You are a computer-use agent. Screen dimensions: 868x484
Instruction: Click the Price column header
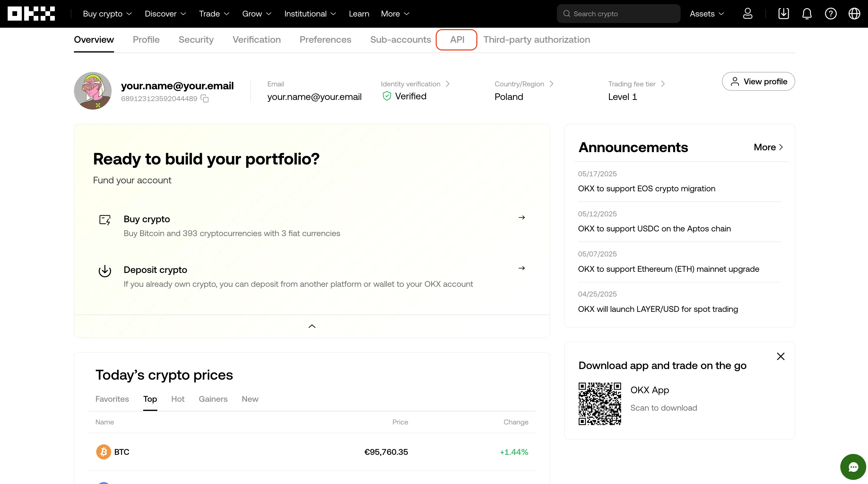pos(400,422)
